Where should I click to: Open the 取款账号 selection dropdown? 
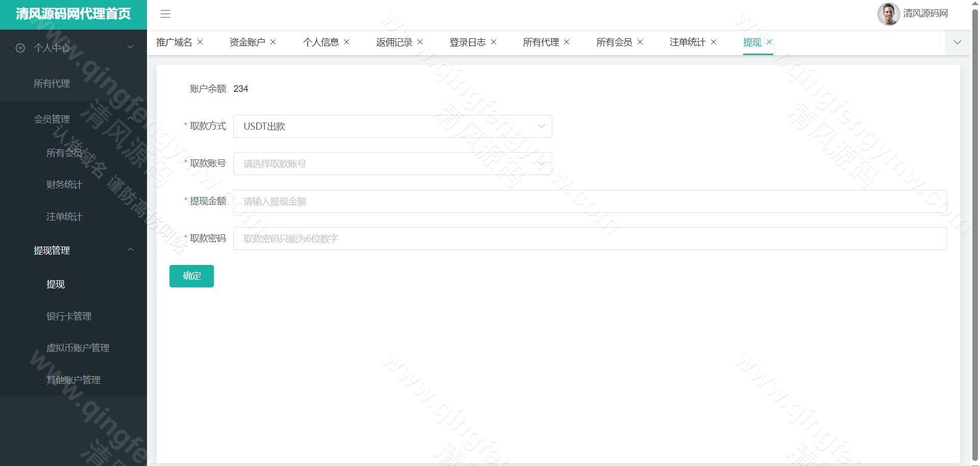click(393, 163)
